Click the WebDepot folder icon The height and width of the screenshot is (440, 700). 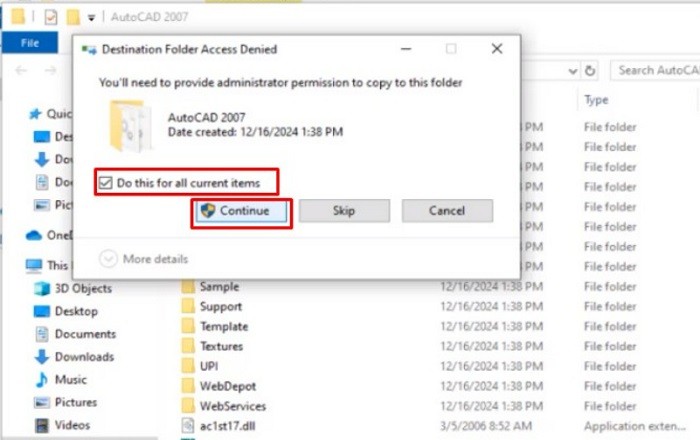[188, 386]
